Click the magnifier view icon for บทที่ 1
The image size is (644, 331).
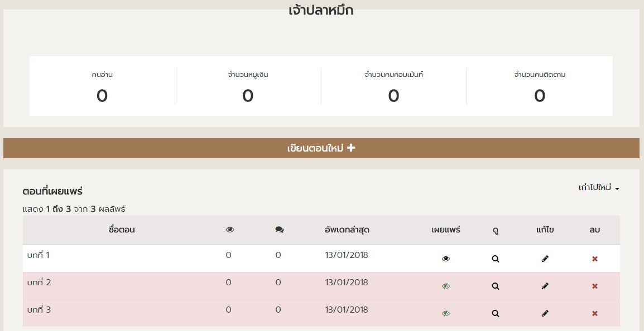[x=495, y=259]
